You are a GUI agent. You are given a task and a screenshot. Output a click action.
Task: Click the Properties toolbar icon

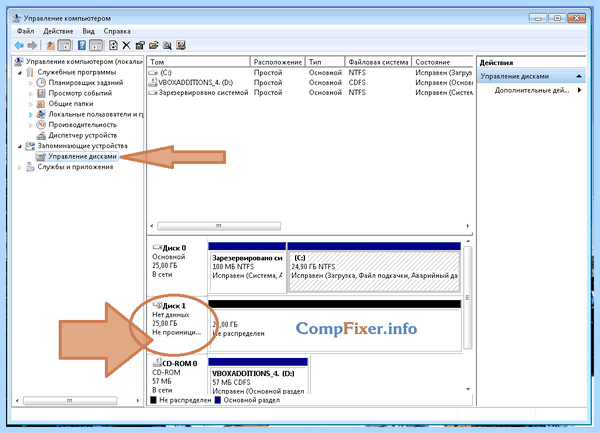[140, 46]
